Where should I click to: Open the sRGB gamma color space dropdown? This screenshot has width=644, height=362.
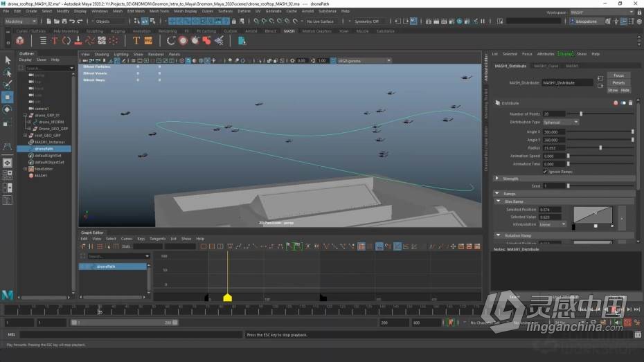364,61
